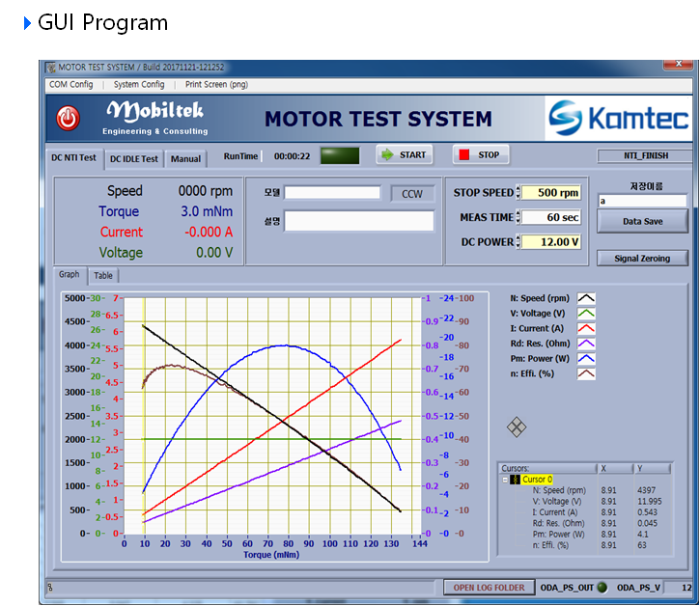
Task: Click the Pm: Power (W) legend swatch
Action: click(x=586, y=358)
